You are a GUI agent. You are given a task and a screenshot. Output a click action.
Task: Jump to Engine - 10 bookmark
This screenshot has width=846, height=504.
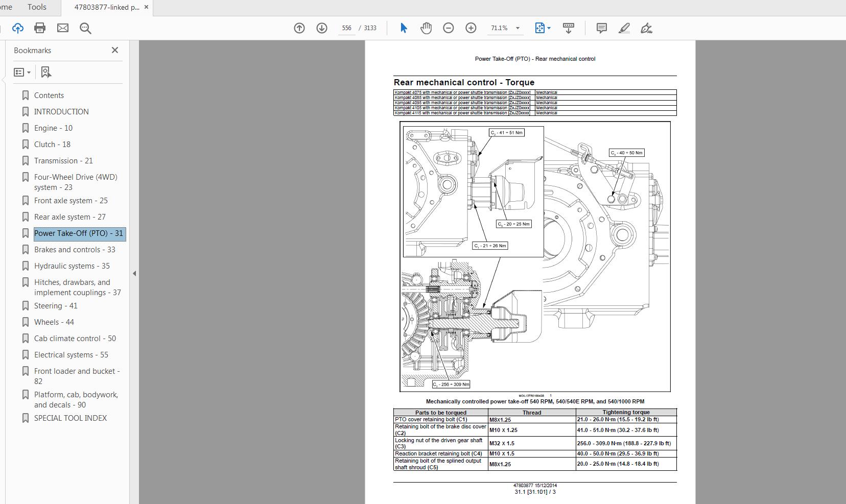point(53,128)
